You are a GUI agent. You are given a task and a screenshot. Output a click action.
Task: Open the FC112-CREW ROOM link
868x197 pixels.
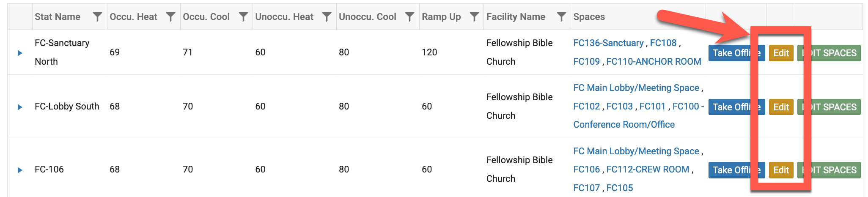click(648, 170)
